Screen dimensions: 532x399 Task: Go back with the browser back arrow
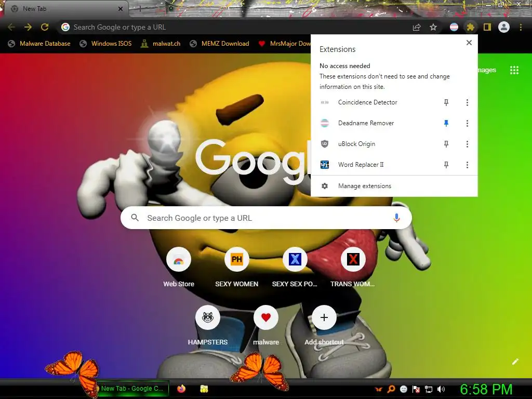click(11, 27)
